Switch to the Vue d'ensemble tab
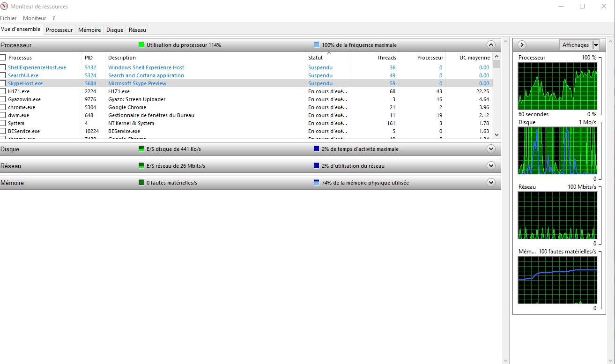 [x=22, y=30]
